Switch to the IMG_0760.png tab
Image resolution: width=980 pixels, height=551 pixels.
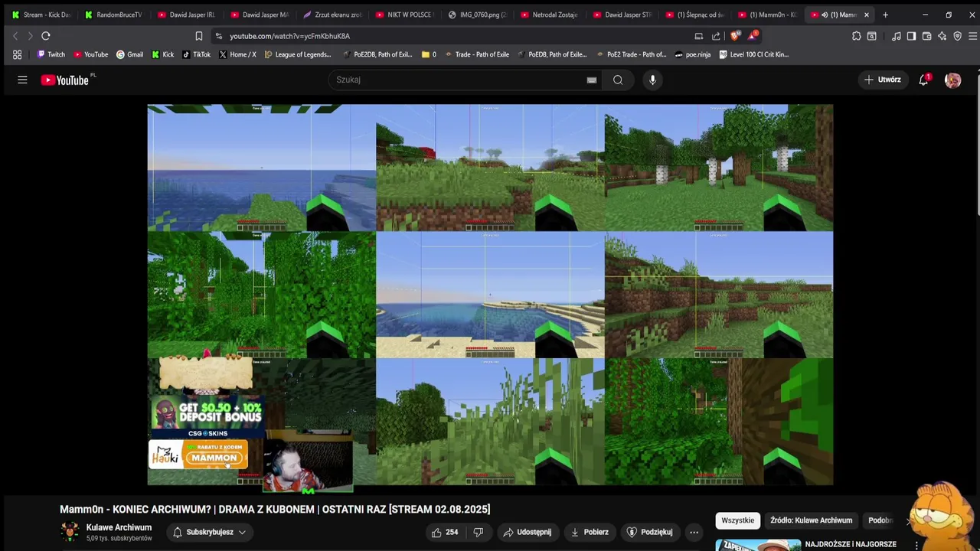[x=477, y=15]
